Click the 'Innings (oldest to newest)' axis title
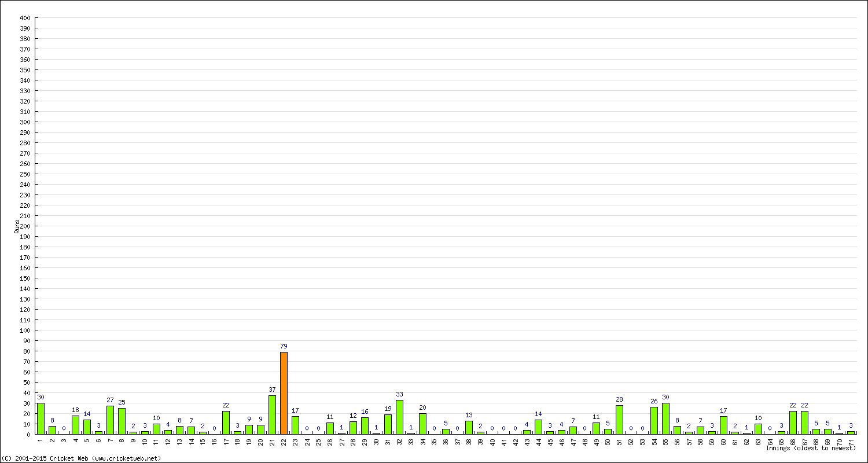The width and height of the screenshot is (868, 463). point(811,448)
